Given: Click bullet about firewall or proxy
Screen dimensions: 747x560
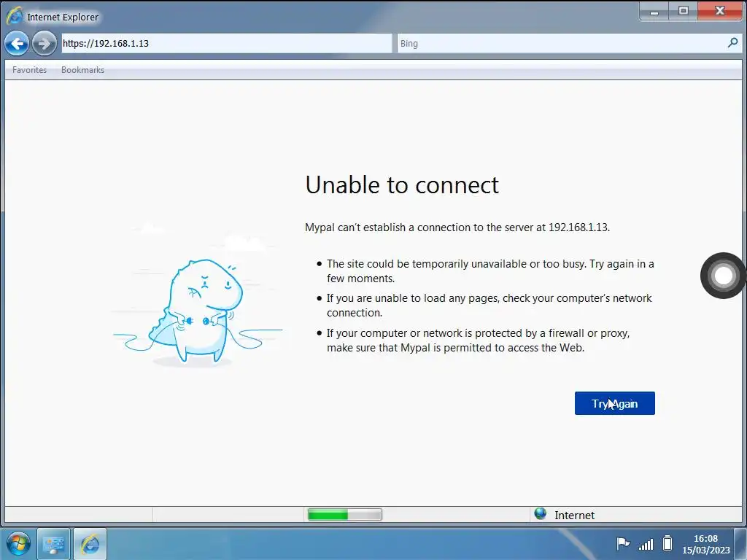Looking at the screenshot, I should tap(478, 340).
